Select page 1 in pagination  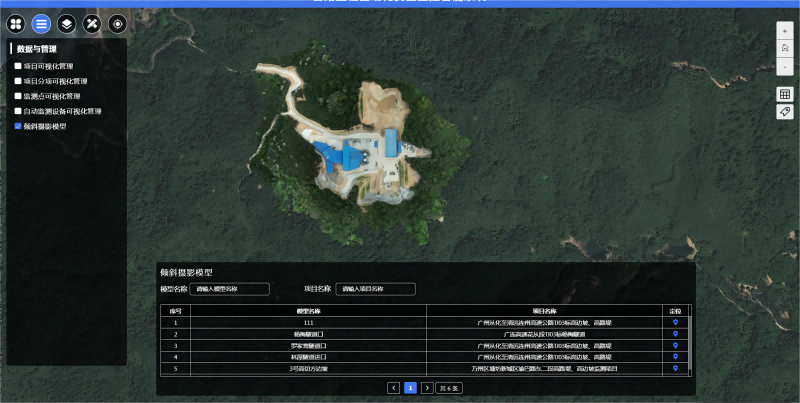[x=410, y=387]
